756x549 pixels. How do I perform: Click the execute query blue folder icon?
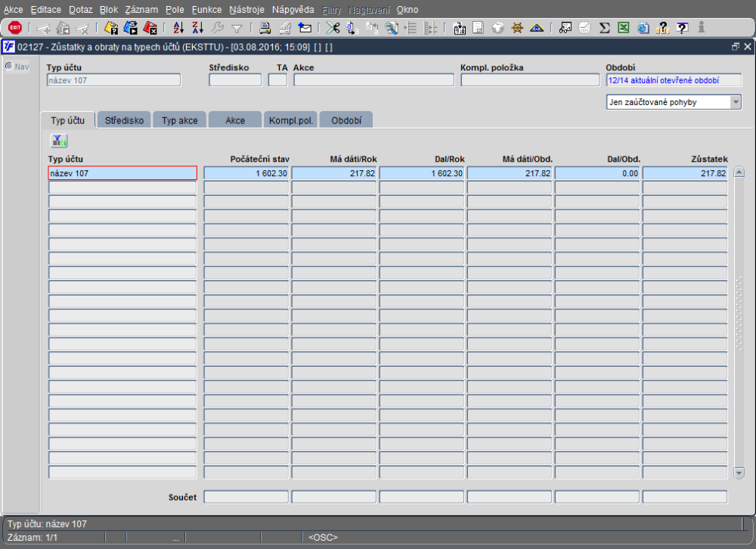(x=131, y=28)
